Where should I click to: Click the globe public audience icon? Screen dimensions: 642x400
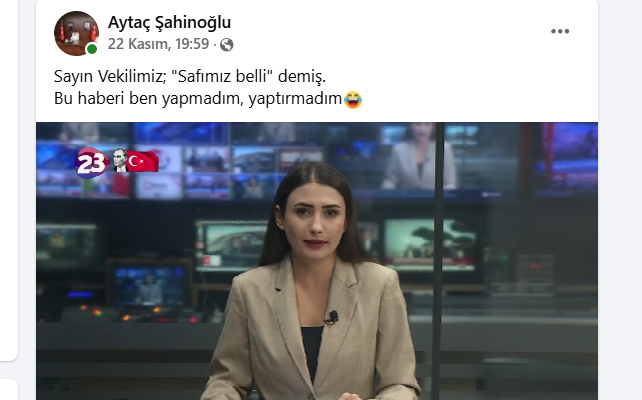click(226, 45)
